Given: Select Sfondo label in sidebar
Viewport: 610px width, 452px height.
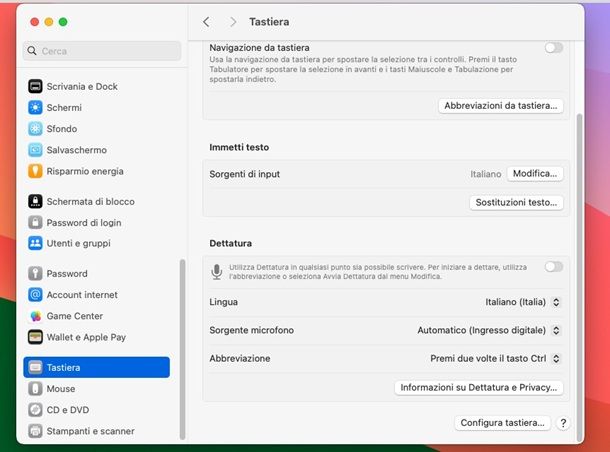Looking at the screenshot, I should [x=62, y=129].
